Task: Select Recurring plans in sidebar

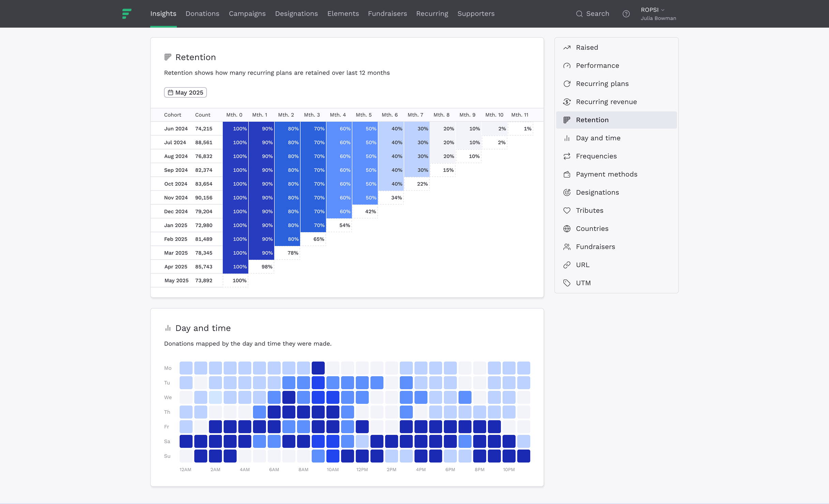Action: coord(602,84)
